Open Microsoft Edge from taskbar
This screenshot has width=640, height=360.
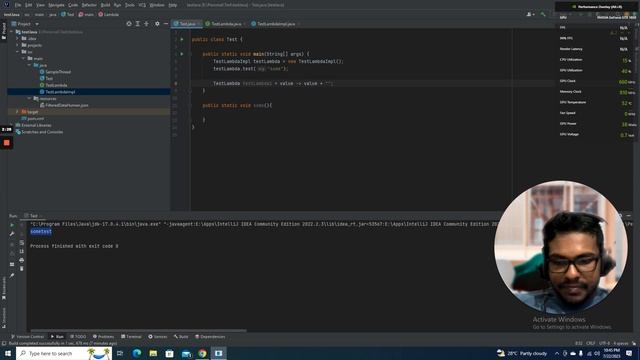pyautogui.click(x=136, y=353)
